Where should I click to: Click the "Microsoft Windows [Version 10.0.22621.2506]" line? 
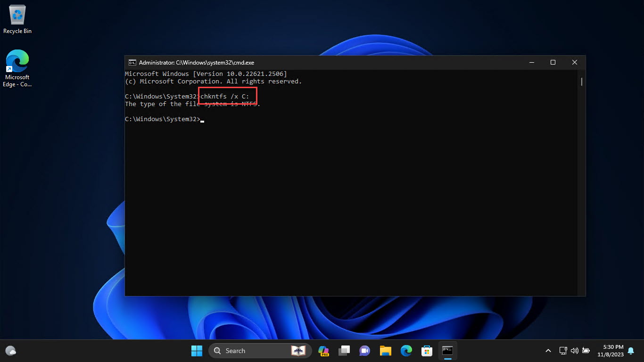pyautogui.click(x=206, y=74)
